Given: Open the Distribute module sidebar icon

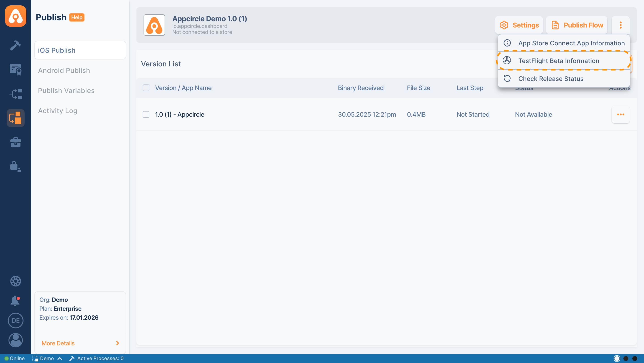Looking at the screenshot, I should [x=15, y=94].
